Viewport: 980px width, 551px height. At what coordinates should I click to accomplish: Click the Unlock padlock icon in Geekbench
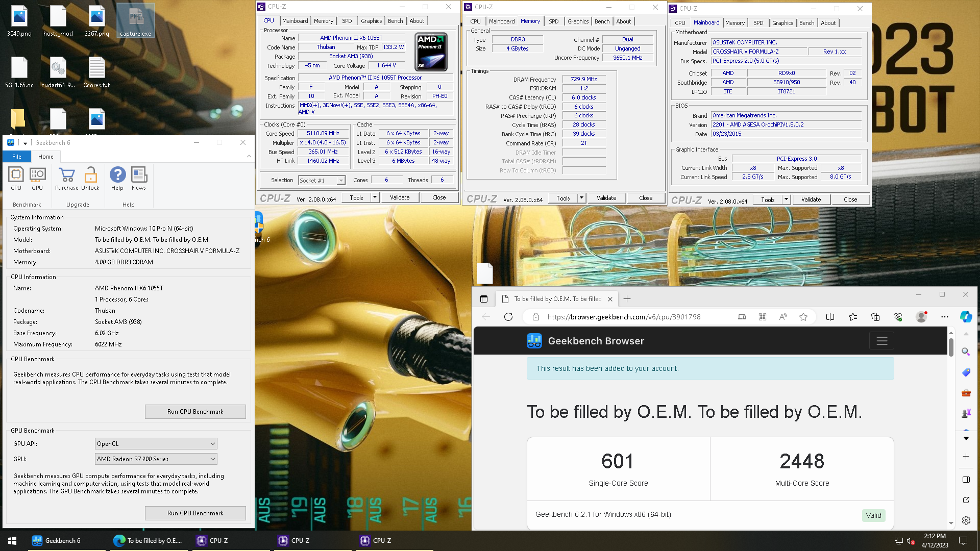point(90,179)
